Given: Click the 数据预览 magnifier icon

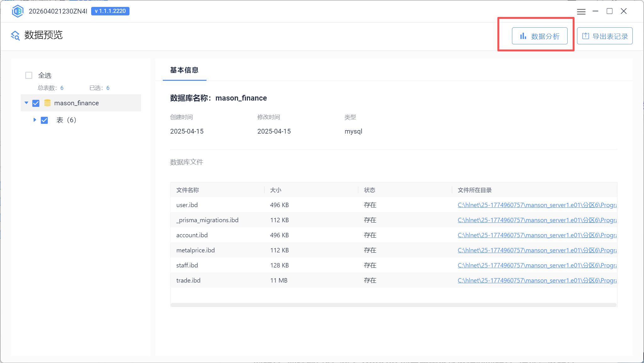Looking at the screenshot, I should (x=15, y=36).
